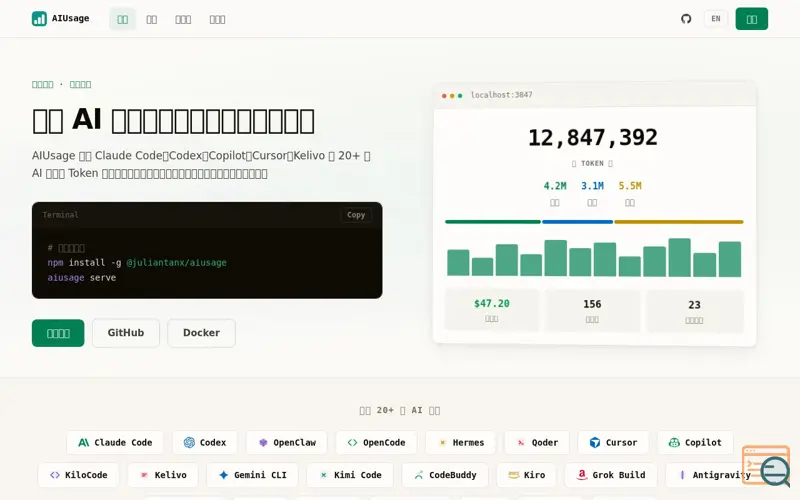Click the Copilot icon
Image resolution: width=800 pixels, height=500 pixels.
(x=674, y=442)
